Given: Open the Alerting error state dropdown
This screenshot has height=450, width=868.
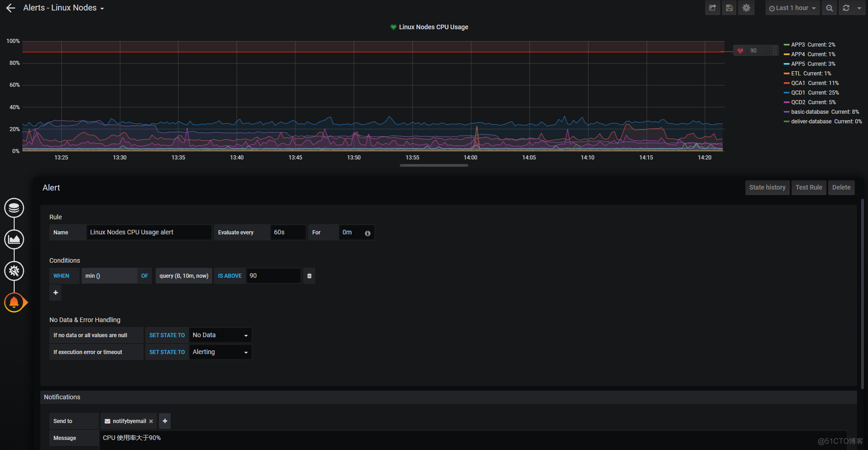Looking at the screenshot, I should pyautogui.click(x=220, y=352).
